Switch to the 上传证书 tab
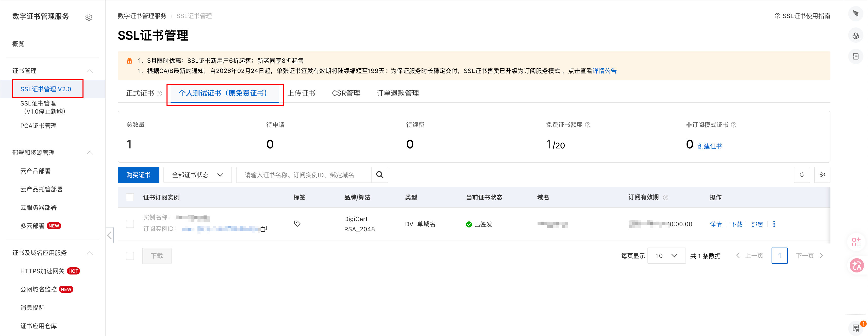This screenshot has width=868, height=336. (x=301, y=93)
